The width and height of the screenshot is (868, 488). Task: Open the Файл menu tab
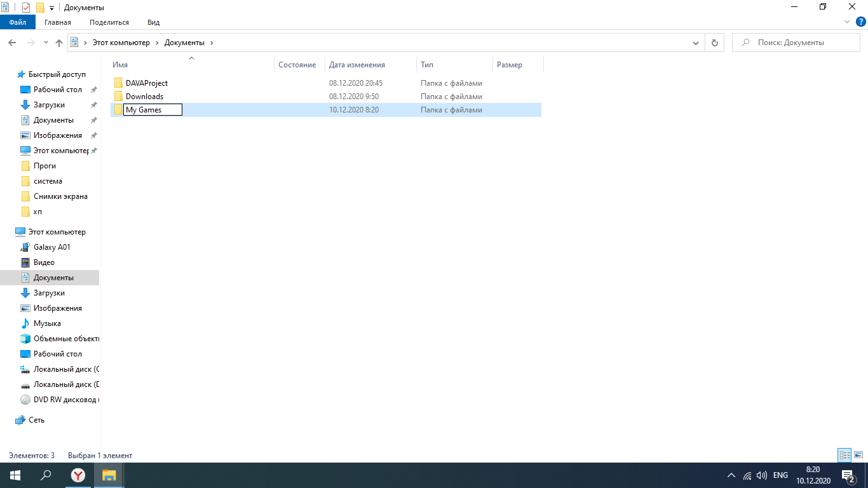pyautogui.click(x=18, y=22)
